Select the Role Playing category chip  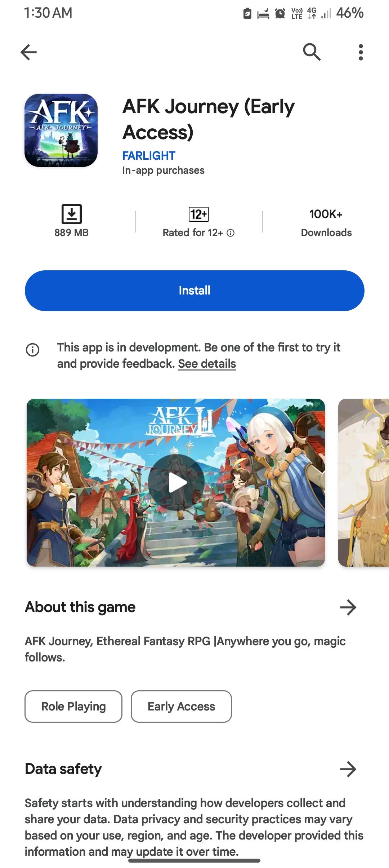(x=73, y=706)
